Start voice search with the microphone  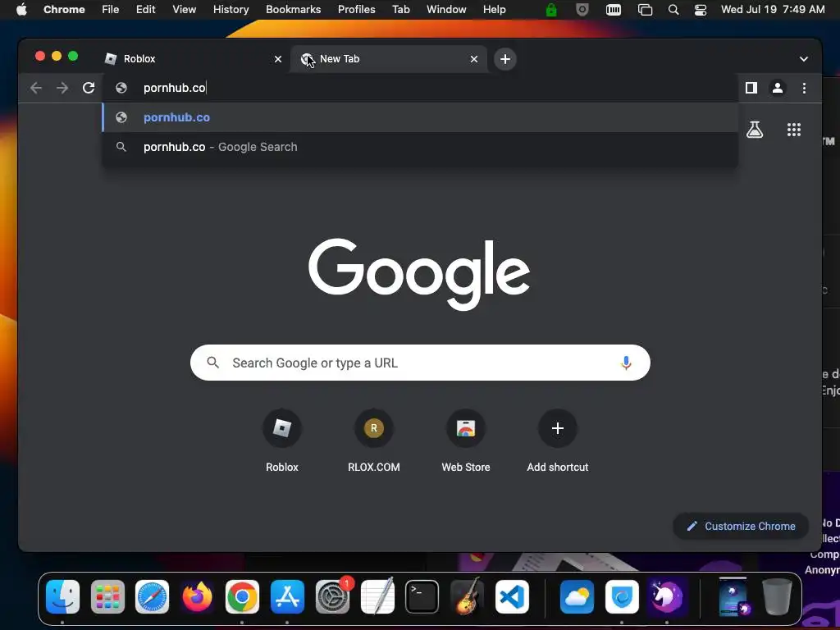[626, 363]
